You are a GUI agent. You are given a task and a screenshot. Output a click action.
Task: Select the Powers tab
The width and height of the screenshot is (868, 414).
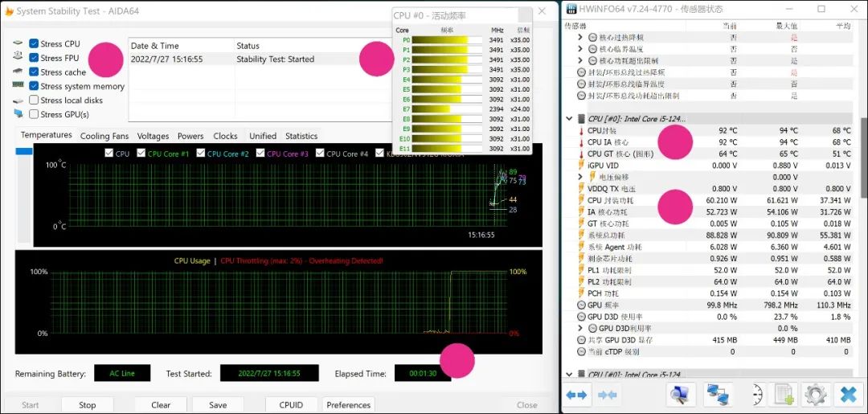click(190, 136)
